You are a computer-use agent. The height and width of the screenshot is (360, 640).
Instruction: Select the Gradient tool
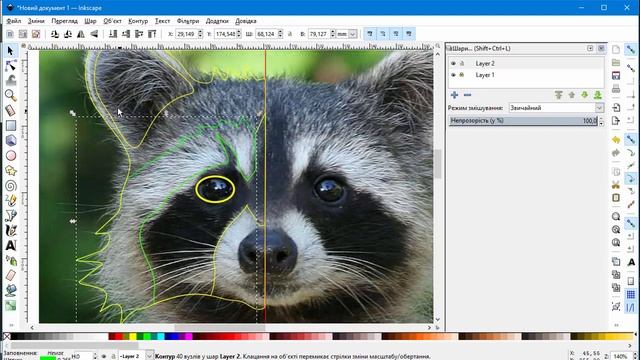tap(11, 305)
